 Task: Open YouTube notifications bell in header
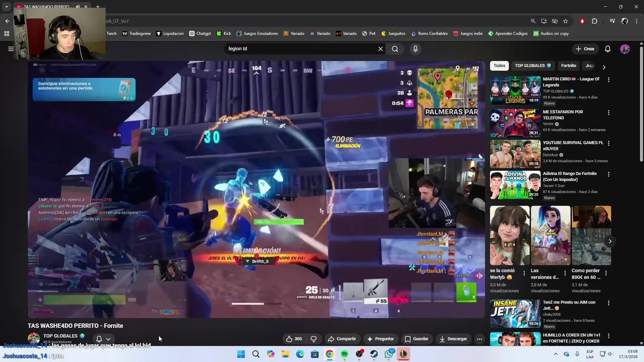pos(607,49)
